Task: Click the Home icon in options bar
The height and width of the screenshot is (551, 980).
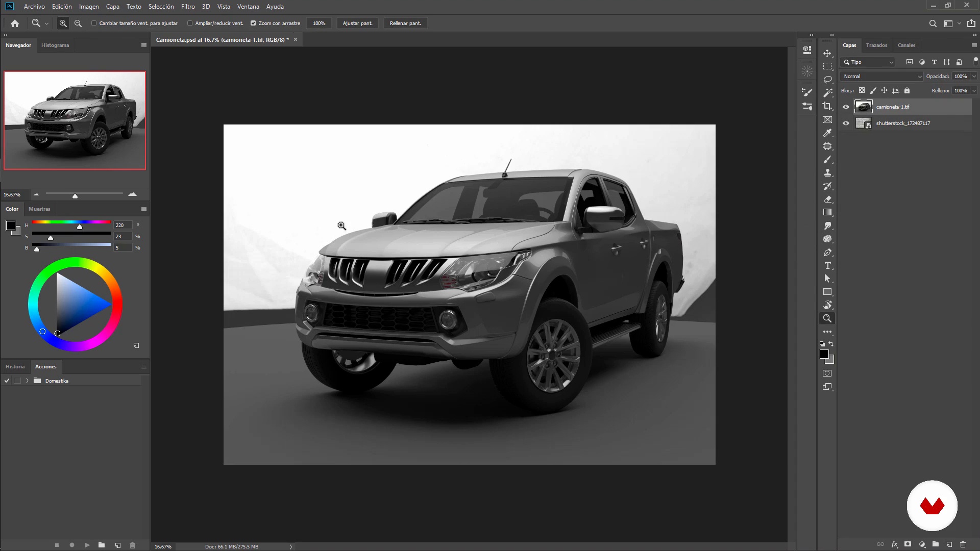Action: 15,23
